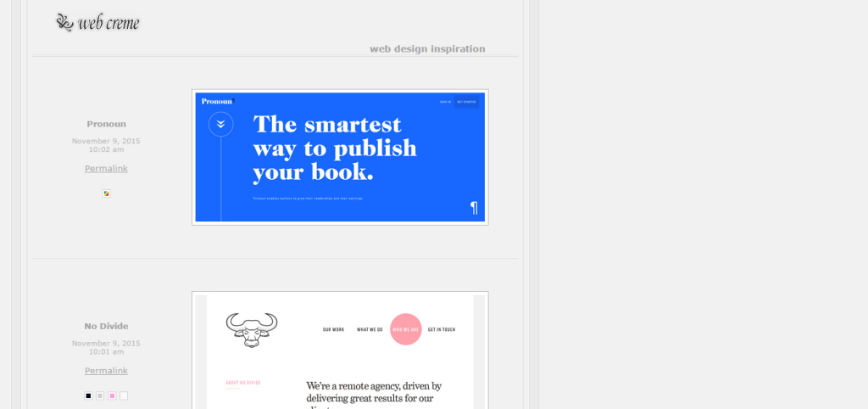Click the multicolor icon under Pronoun's Permalink

(106, 193)
